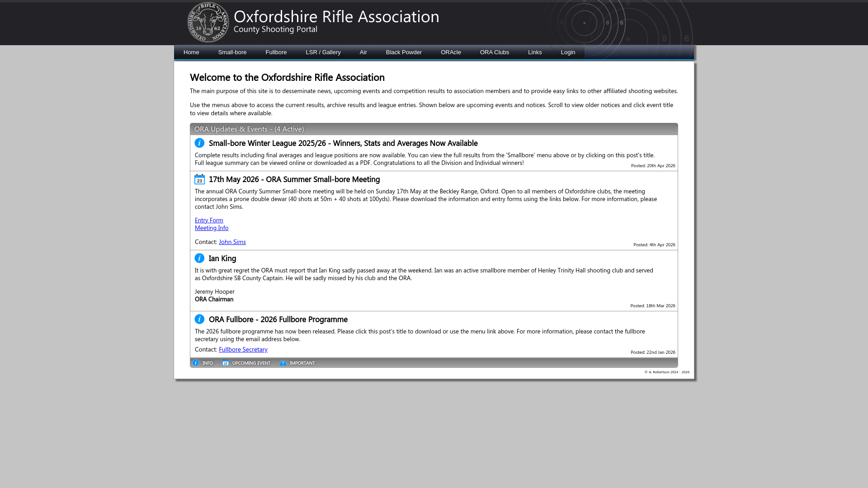Click the A. Robertson copyright notice
The width and height of the screenshot is (868, 488).
(x=667, y=372)
